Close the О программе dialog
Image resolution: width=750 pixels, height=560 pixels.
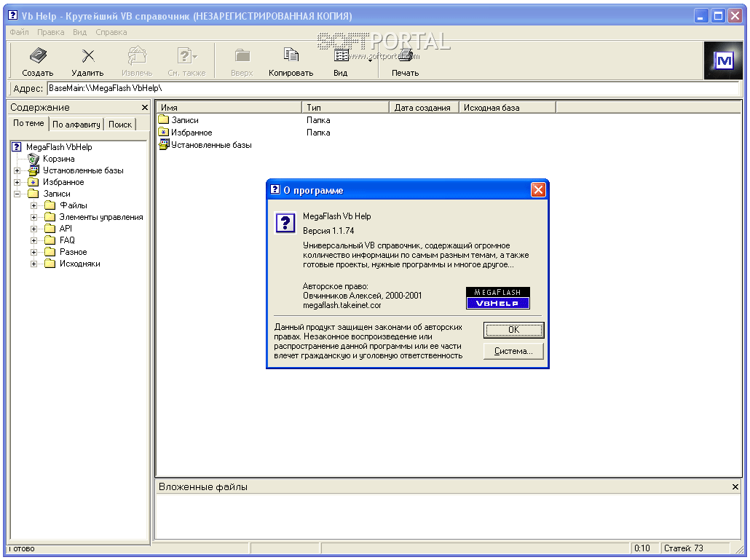(538, 190)
